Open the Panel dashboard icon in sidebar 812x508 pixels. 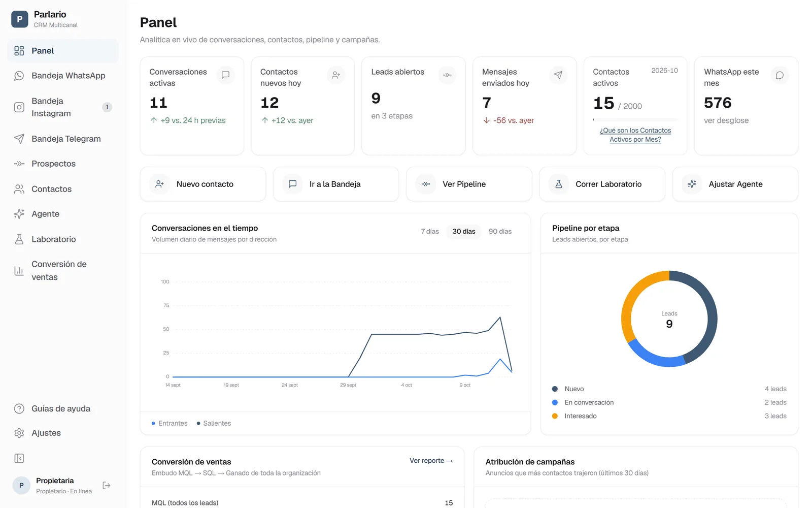[x=19, y=51]
